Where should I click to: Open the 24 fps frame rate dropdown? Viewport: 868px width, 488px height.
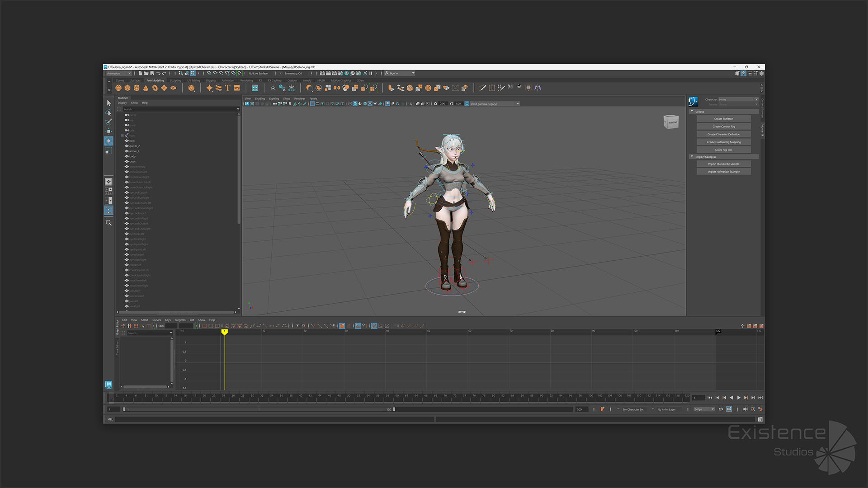(x=704, y=409)
